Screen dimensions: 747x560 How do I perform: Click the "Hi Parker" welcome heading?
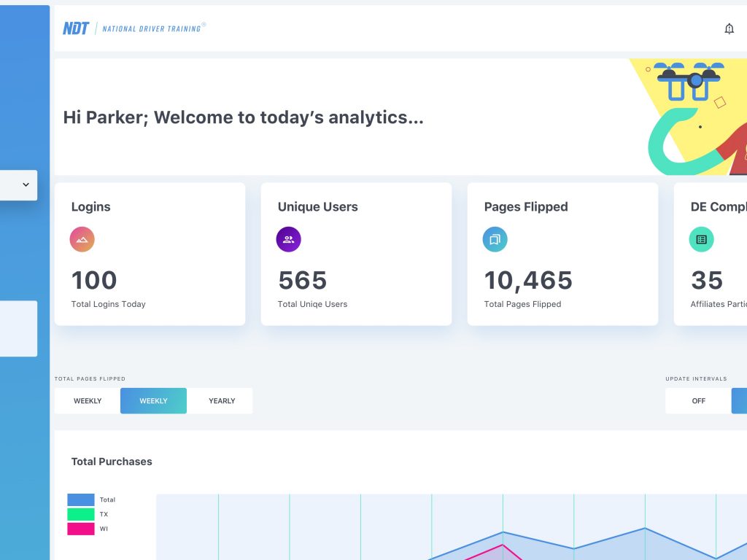tap(243, 117)
